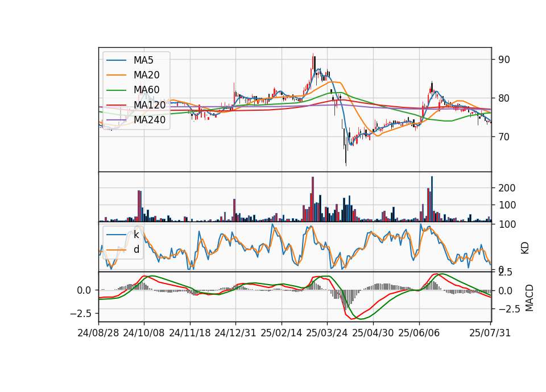Viewport: 546px width, 392px height.
Task: Click the 25/04/30 date axis label
Action: coord(373,333)
